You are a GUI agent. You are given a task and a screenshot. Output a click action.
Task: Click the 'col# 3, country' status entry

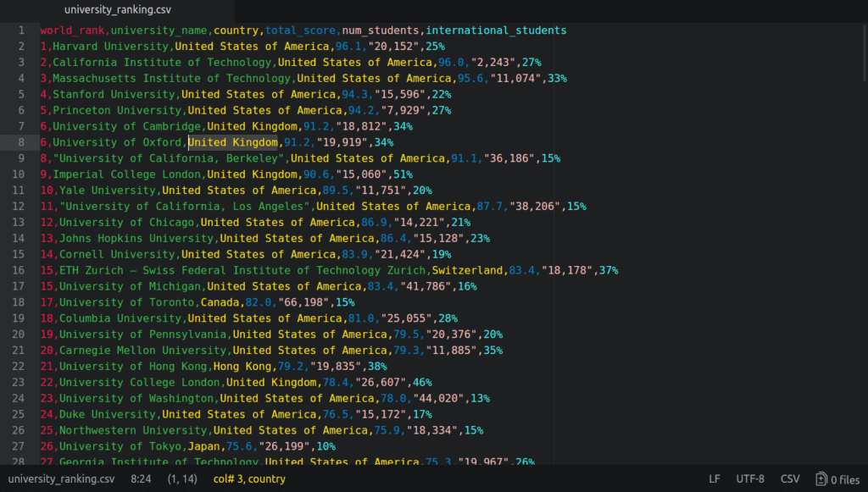pos(250,479)
